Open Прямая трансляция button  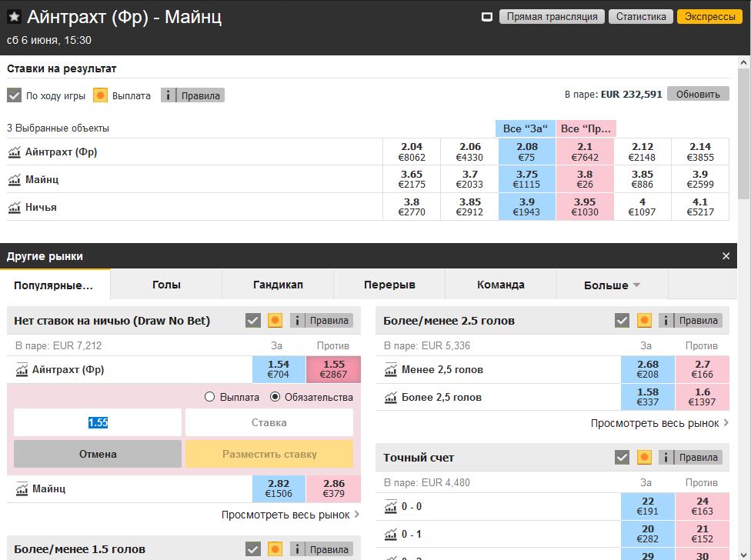tap(552, 17)
